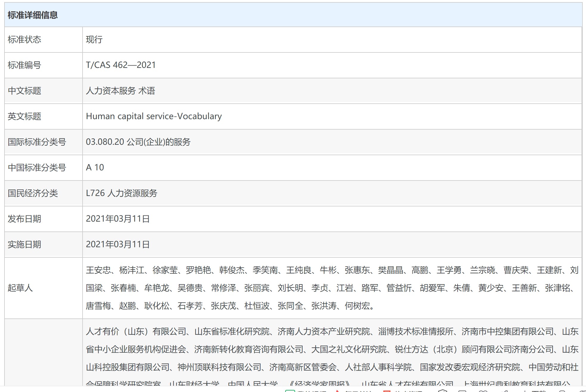Click the 实施日期 date value
586x392 pixels.
tap(118, 244)
